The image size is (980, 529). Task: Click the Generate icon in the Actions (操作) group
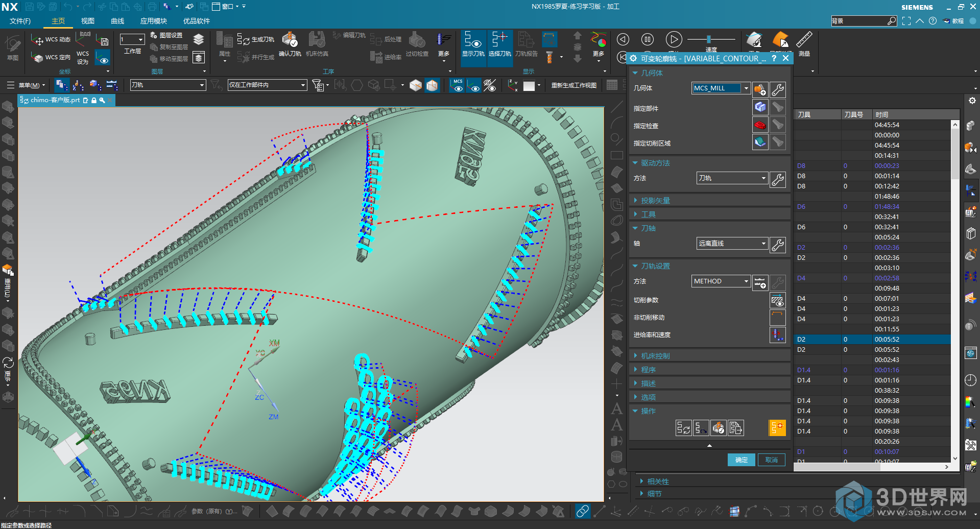[x=683, y=428]
